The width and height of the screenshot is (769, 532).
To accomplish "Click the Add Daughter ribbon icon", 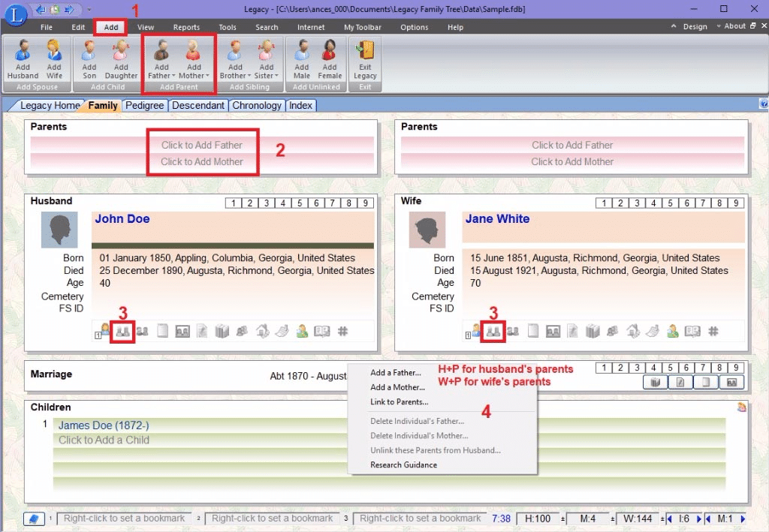I will pyautogui.click(x=121, y=60).
